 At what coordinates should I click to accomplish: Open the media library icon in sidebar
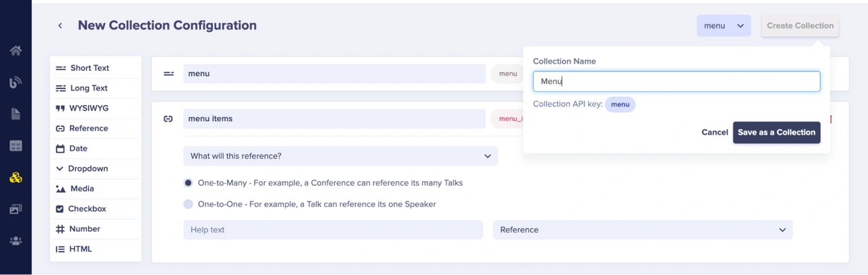coord(15,209)
